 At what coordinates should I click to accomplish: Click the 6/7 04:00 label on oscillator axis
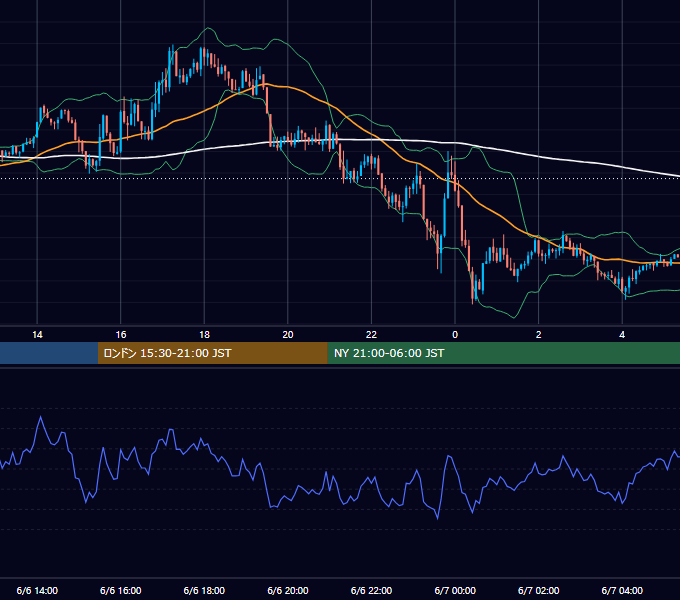point(622,590)
